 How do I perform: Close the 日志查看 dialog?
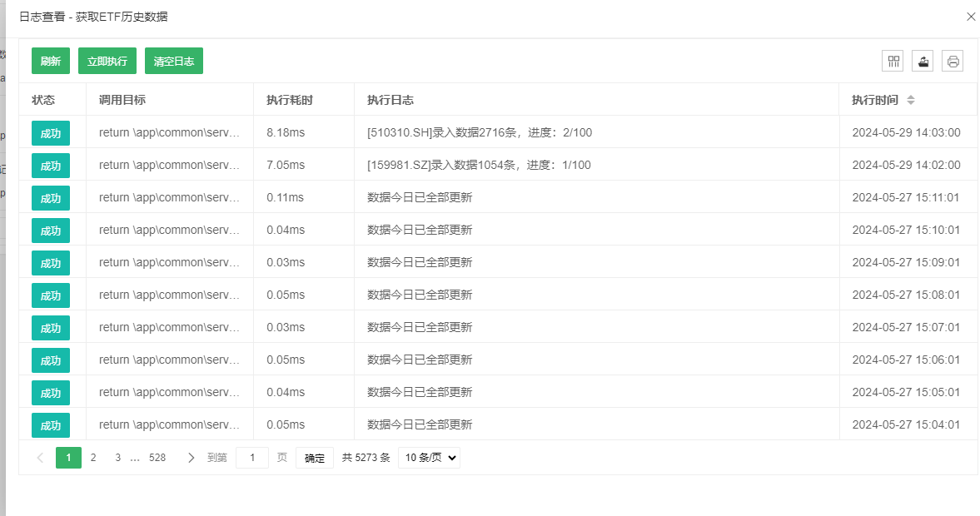[971, 17]
